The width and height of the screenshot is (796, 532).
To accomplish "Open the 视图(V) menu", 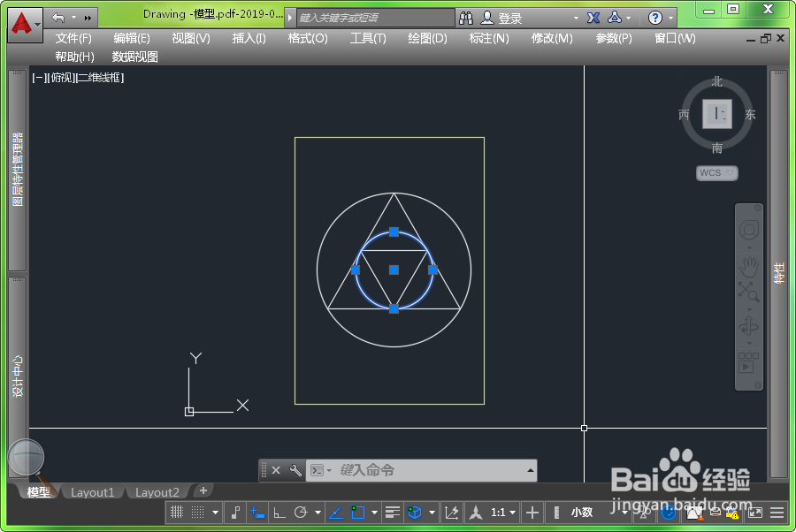I will point(190,39).
